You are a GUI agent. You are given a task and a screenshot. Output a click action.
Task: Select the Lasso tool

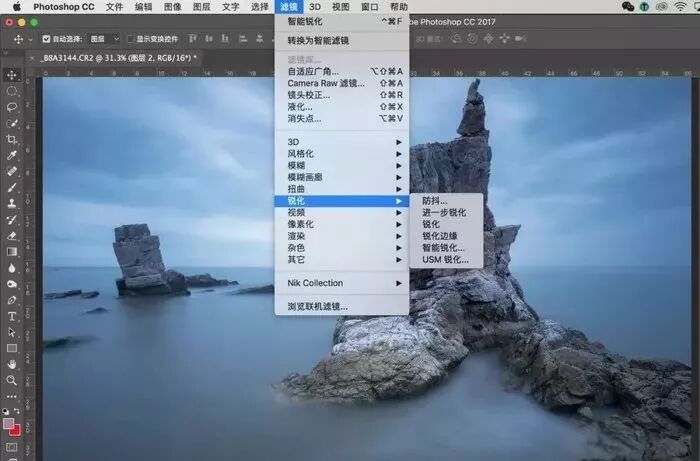pyautogui.click(x=12, y=107)
